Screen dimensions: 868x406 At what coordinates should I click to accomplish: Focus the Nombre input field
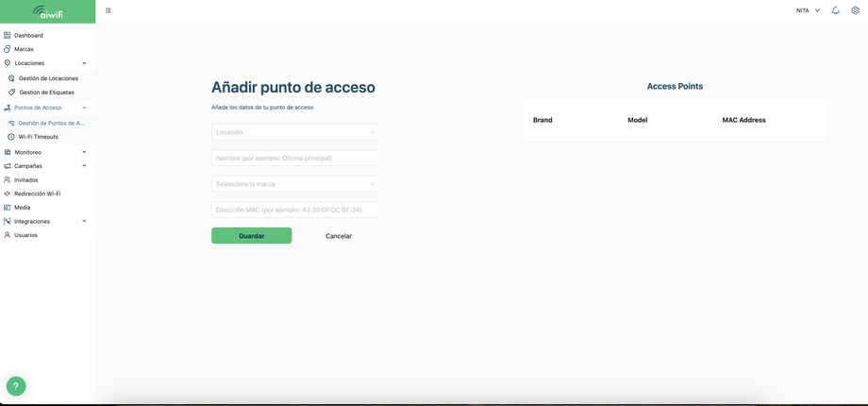295,158
